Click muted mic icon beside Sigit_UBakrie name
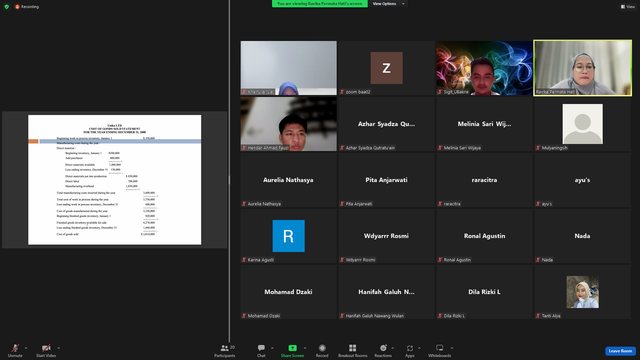The image size is (640, 360). click(440, 92)
